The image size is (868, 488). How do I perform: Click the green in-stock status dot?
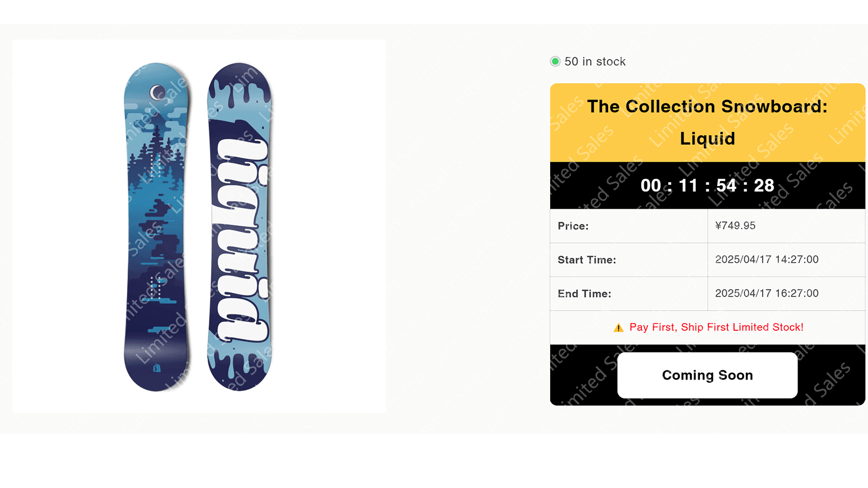[555, 61]
